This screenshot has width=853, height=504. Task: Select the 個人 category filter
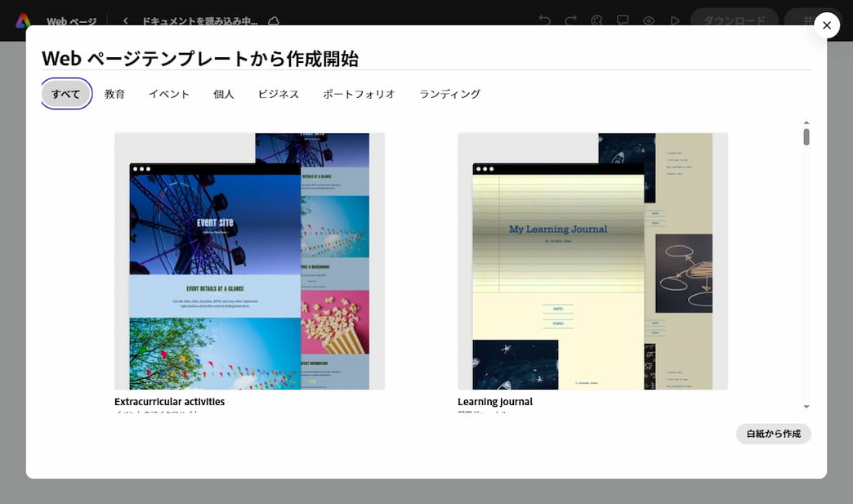coord(223,93)
